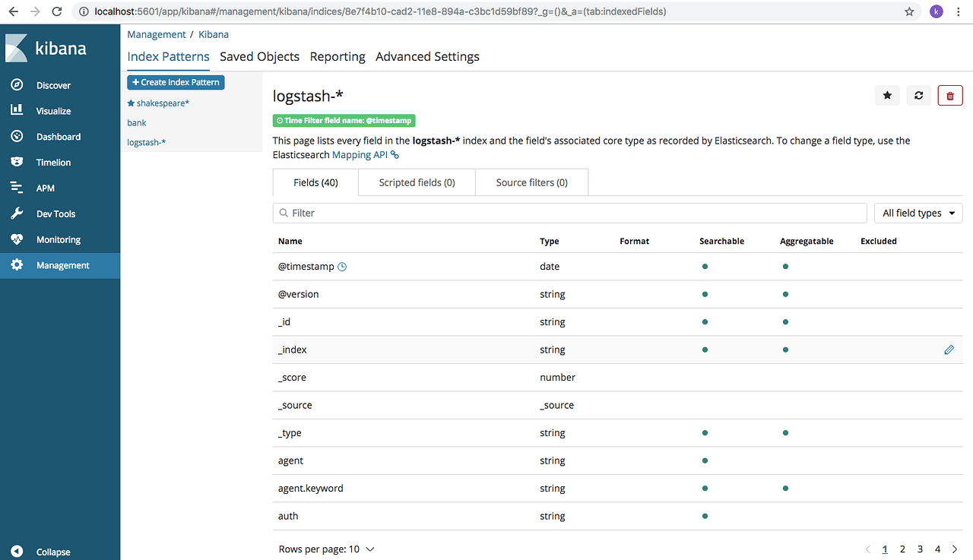973x560 pixels.
Task: Open the Dashboard section
Action: point(57,136)
